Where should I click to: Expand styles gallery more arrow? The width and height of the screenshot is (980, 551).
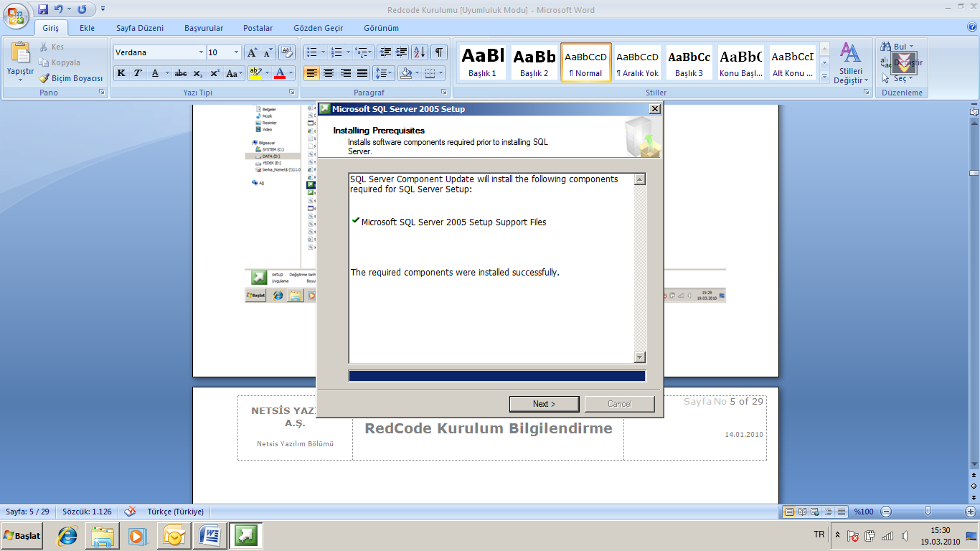tap(824, 76)
